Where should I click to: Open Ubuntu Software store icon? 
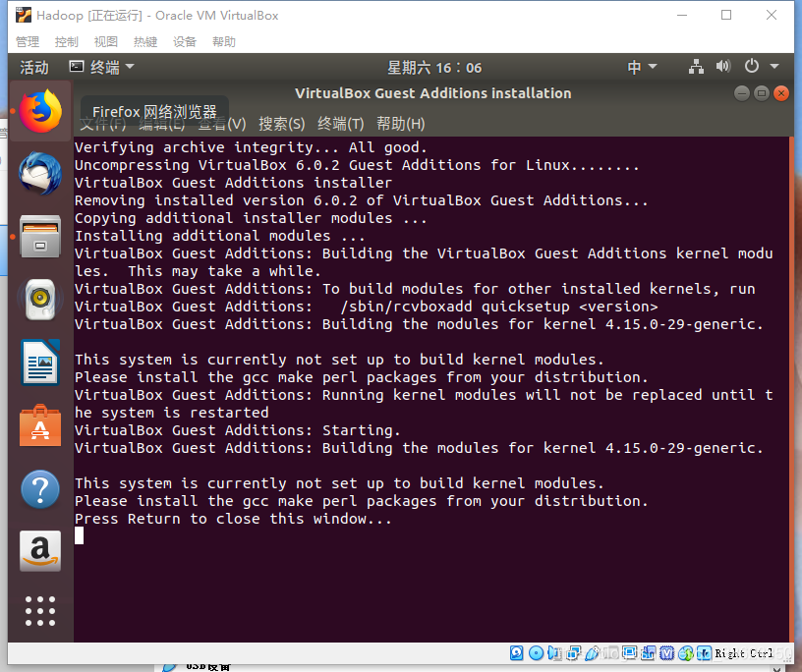click(40, 425)
